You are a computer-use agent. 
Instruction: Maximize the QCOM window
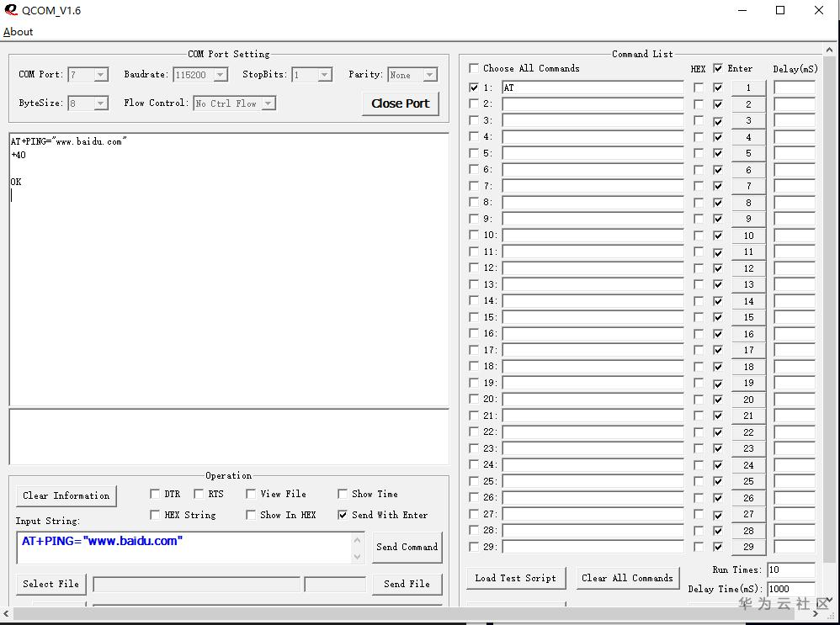pos(780,10)
